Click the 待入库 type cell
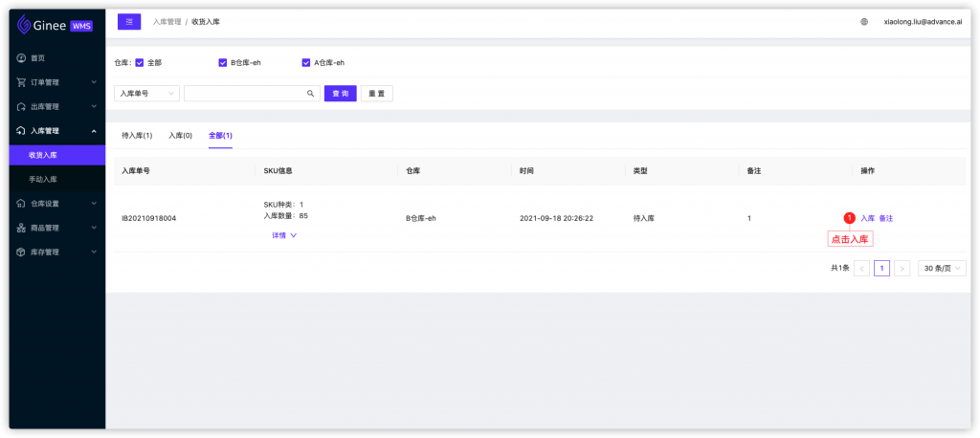The height and width of the screenshot is (438, 980). (644, 219)
